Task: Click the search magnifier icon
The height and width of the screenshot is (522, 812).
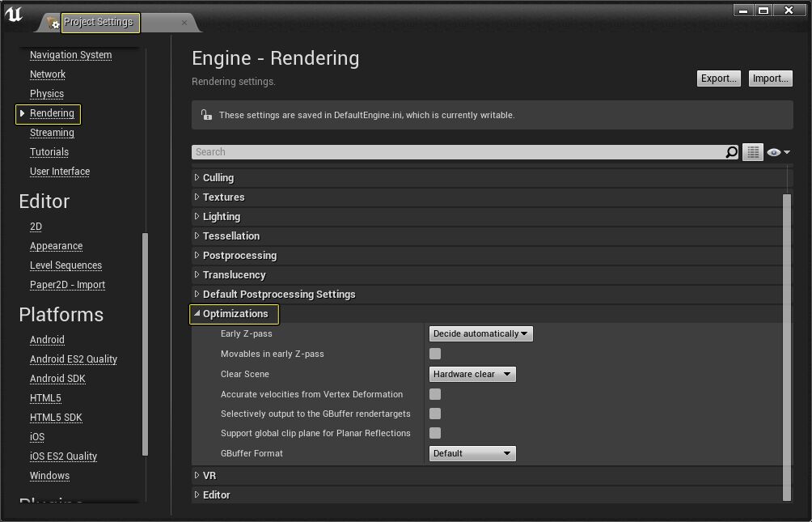Action: (x=731, y=152)
